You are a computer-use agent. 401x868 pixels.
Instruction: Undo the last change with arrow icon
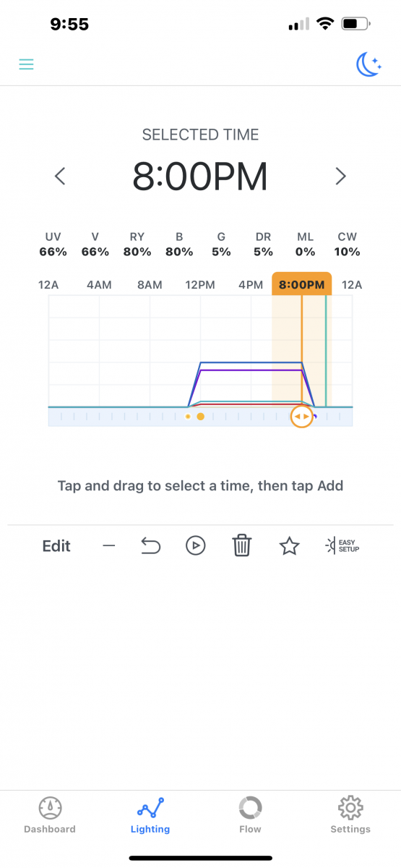pyautogui.click(x=150, y=545)
